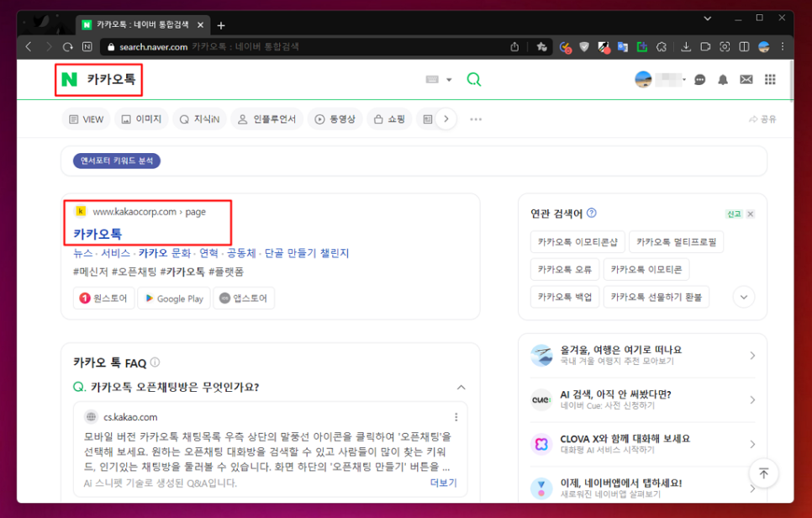Click 더보기 to expand answer
The image size is (812, 518).
point(443,483)
